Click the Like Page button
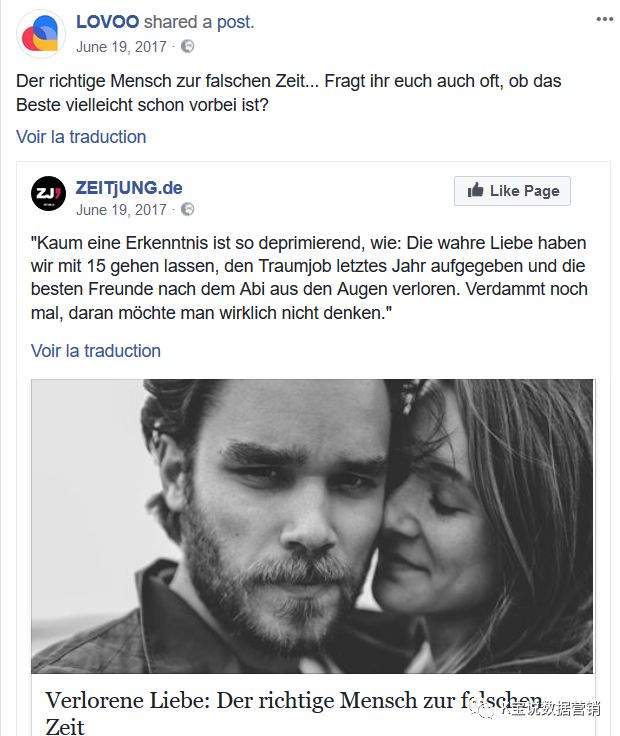This screenshot has width=620, height=736. point(512,191)
